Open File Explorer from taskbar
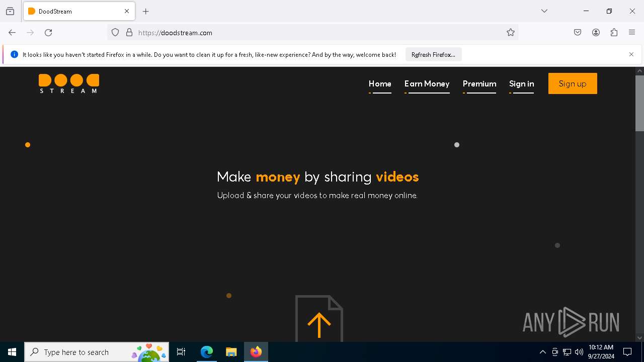644x362 pixels. click(x=231, y=352)
